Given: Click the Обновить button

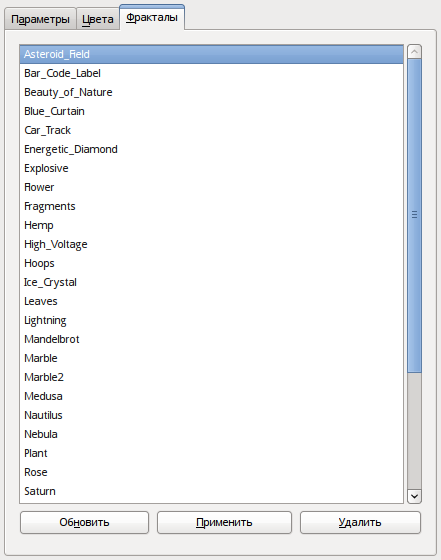Looking at the screenshot, I should point(84,522).
